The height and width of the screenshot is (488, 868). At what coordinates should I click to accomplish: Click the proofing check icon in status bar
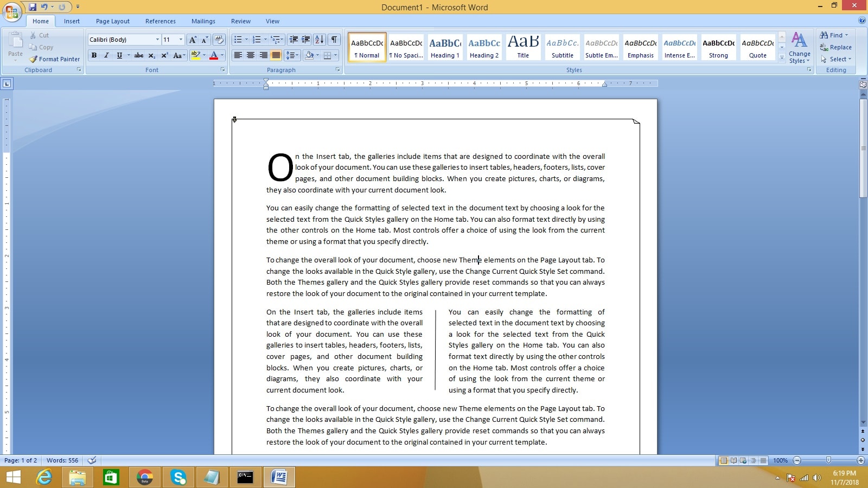click(92, 460)
